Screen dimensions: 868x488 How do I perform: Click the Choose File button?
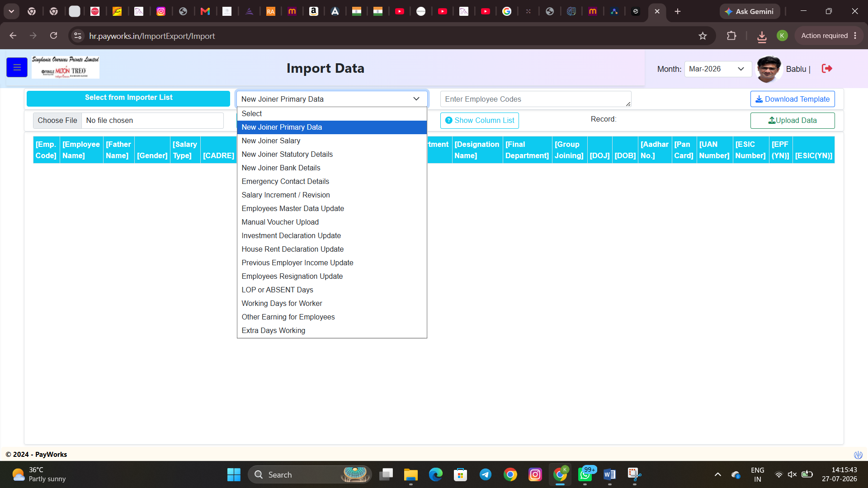pyautogui.click(x=57, y=121)
